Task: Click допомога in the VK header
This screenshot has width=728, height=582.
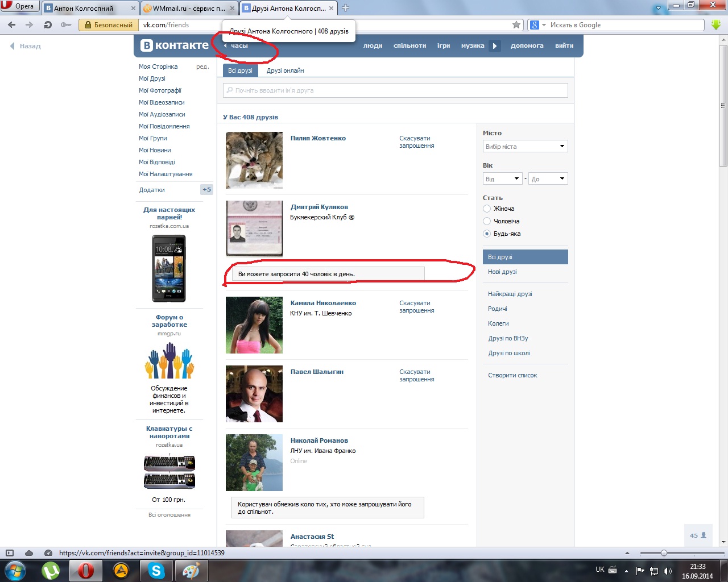Action: 527,46
